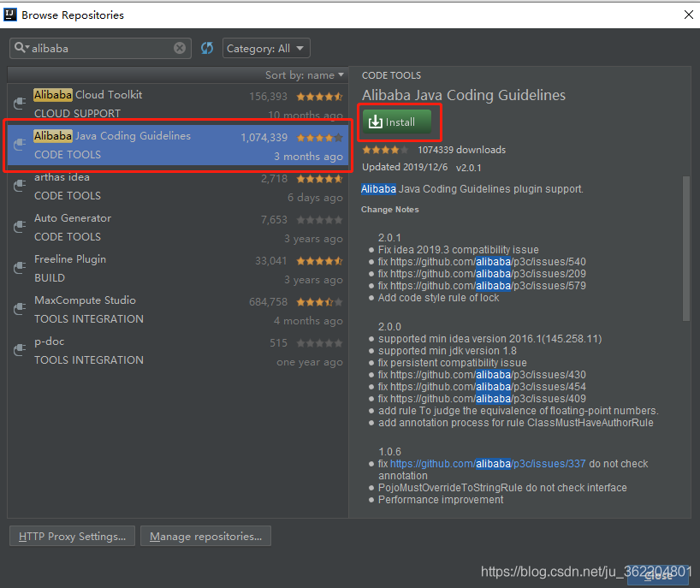Select the arthas idea plugin
Viewport: 700px width, 588px height.
pyautogui.click(x=178, y=186)
